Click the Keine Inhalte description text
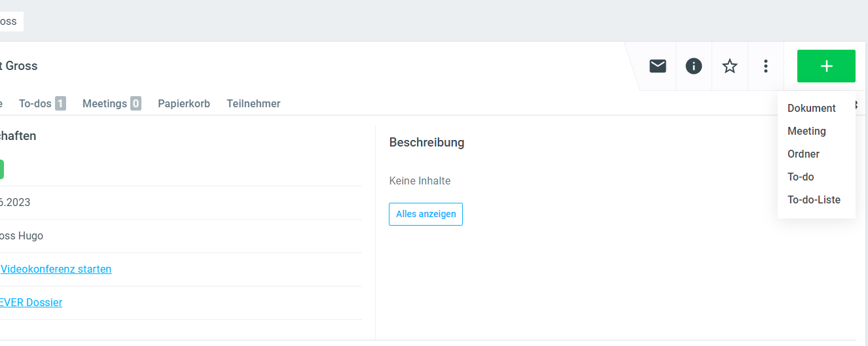The height and width of the screenshot is (346, 868). (420, 181)
